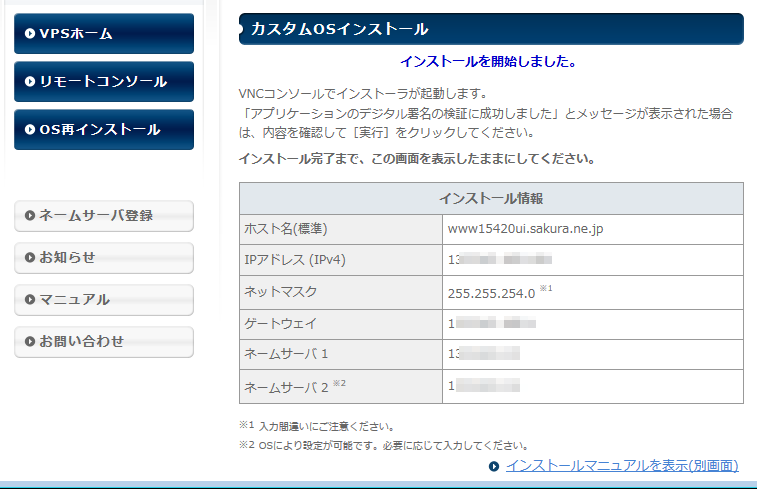Image resolution: width=757 pixels, height=489 pixels.
Task: Click netmask value 255.255.254.0
Action: pos(491,293)
